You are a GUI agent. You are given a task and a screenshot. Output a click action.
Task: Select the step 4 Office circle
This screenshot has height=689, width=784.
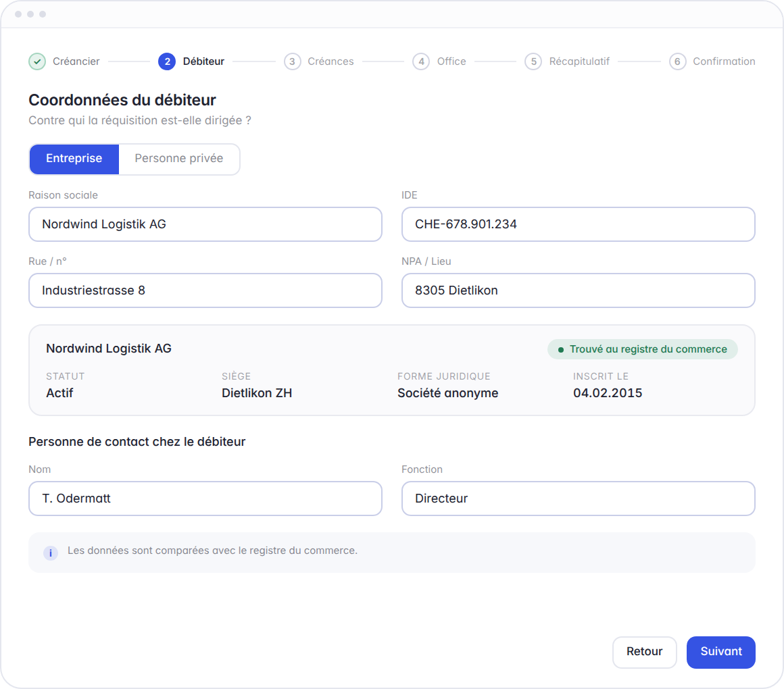tap(421, 61)
